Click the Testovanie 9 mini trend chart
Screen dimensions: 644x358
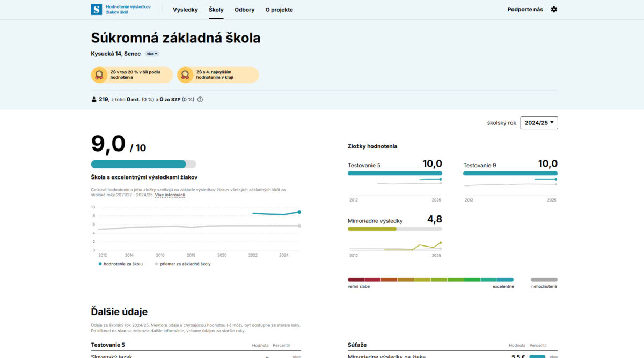[x=510, y=183]
